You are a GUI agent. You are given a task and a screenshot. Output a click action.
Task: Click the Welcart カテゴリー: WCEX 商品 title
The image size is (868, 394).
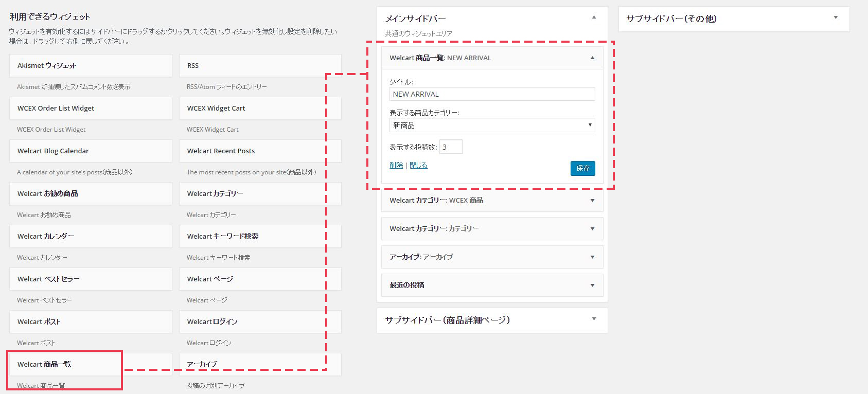pos(436,201)
